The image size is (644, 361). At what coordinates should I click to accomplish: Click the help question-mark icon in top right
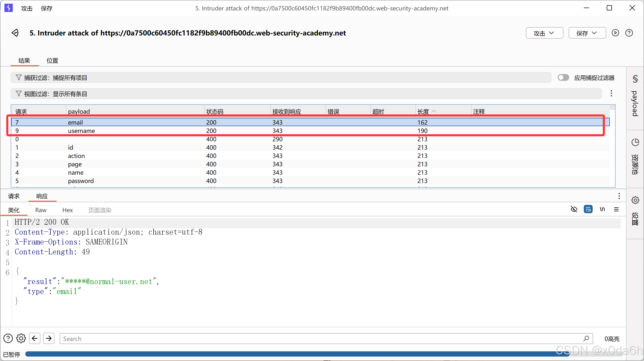tap(629, 33)
